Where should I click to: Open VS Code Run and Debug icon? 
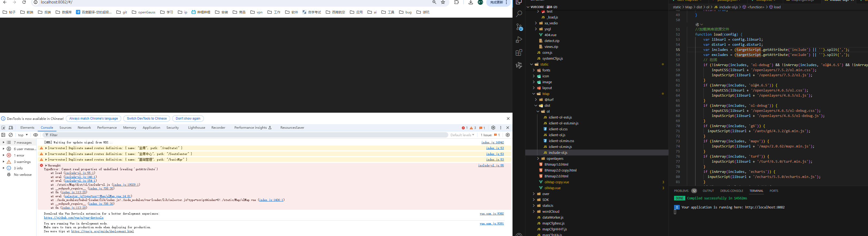coord(519,40)
